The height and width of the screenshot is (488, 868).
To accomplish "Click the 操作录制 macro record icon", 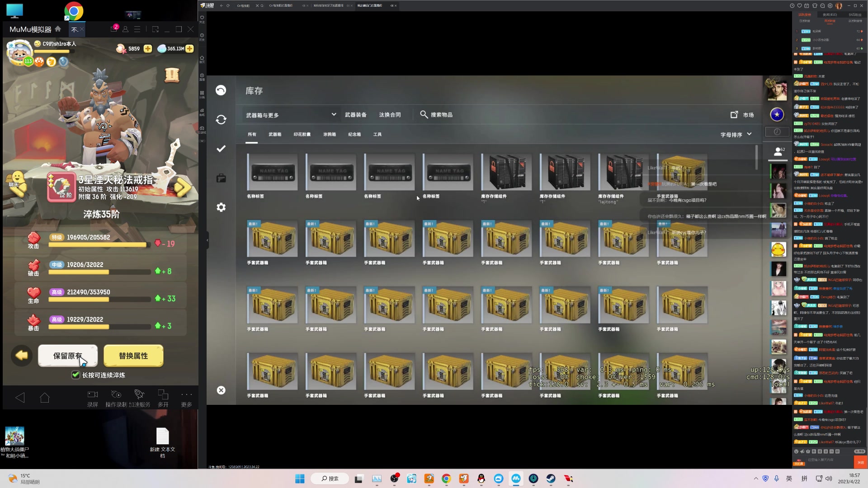I will click(116, 398).
